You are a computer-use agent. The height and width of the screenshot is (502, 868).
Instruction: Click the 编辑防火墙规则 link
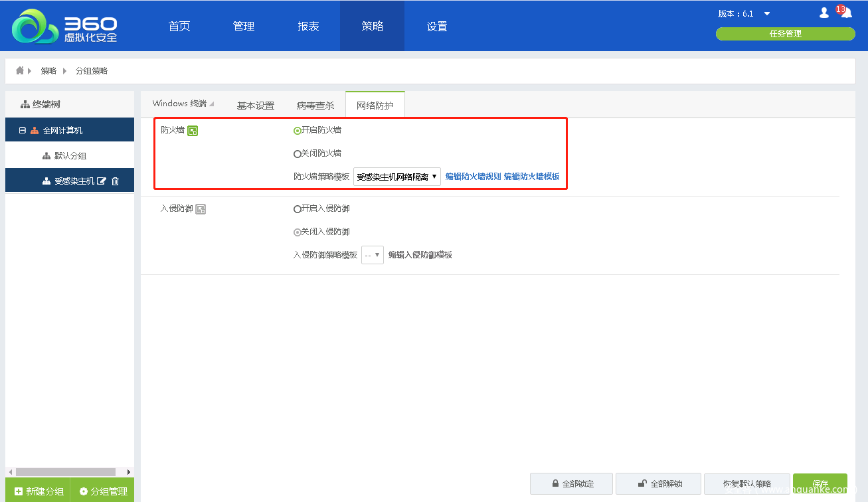(473, 177)
